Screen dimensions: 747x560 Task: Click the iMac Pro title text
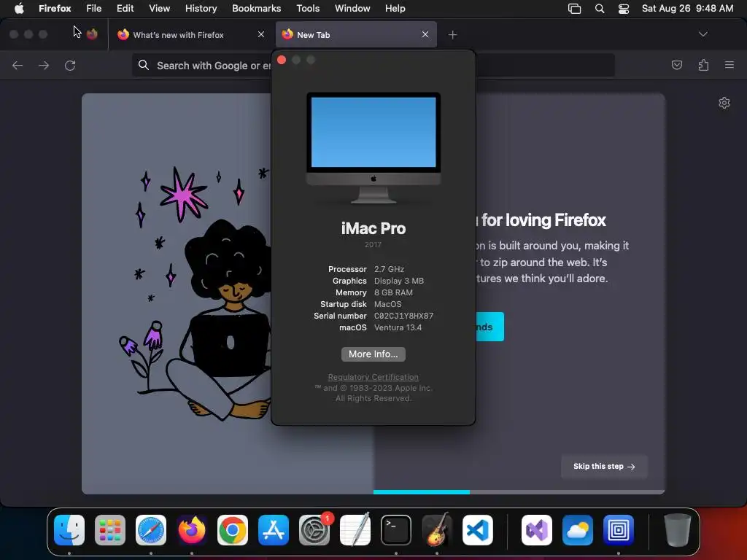click(373, 228)
